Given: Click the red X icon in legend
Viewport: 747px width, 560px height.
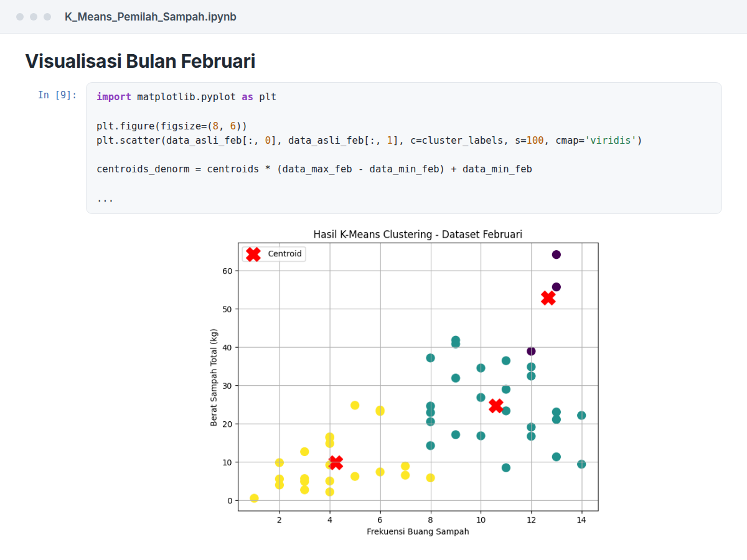Looking at the screenshot, I should pyautogui.click(x=253, y=254).
